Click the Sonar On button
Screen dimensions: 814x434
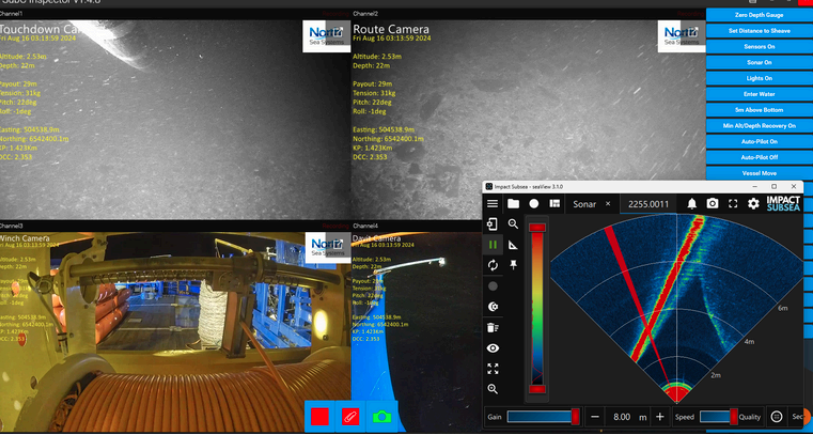click(x=759, y=62)
